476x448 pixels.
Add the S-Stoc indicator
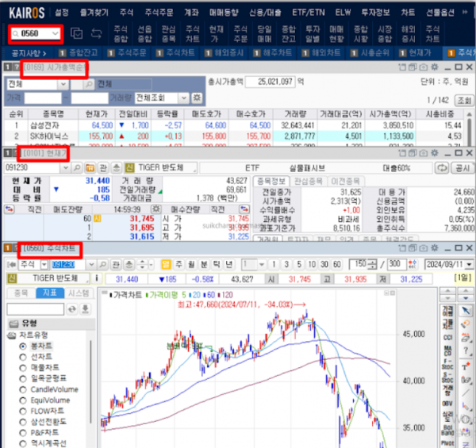click(x=447, y=377)
